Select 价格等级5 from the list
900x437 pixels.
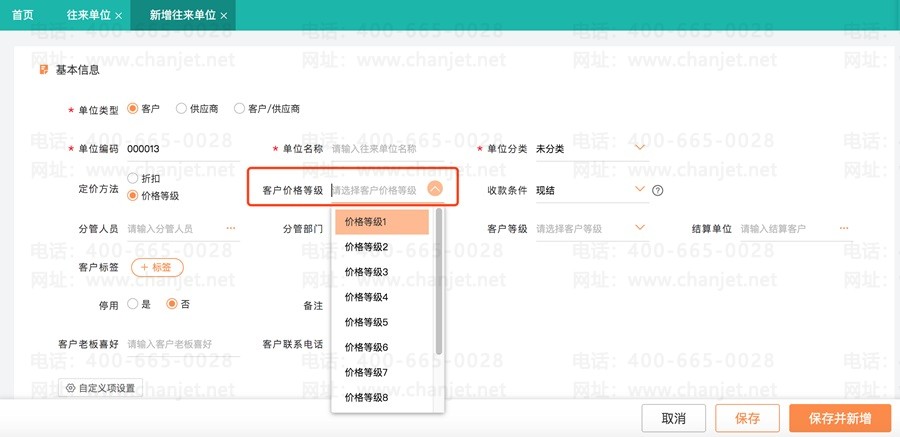[x=382, y=322]
